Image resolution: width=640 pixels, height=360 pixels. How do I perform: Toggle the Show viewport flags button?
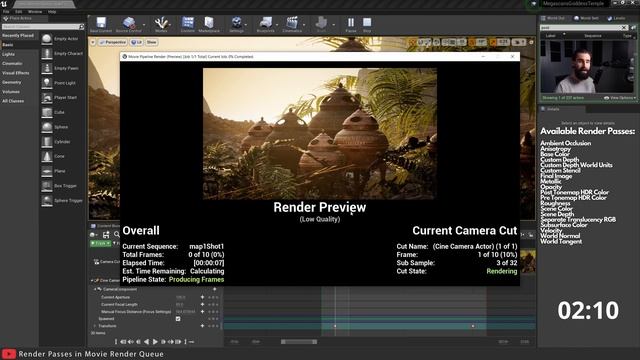(x=151, y=42)
